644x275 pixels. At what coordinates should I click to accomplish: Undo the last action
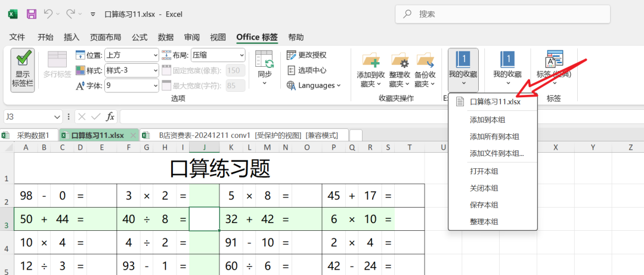tap(48, 14)
